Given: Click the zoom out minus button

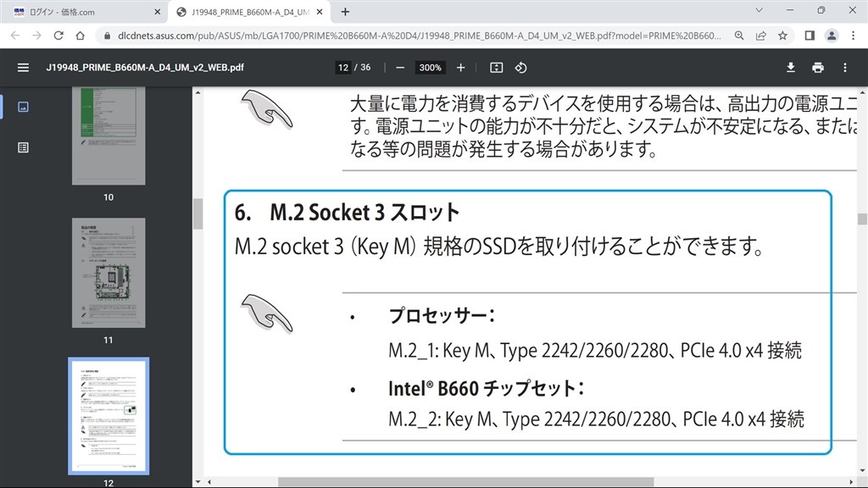Looking at the screenshot, I should pos(400,68).
